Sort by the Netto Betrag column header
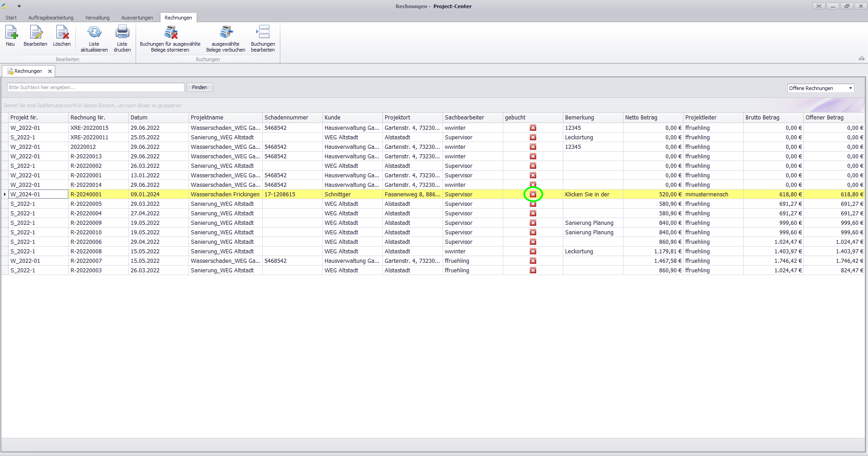This screenshot has width=868, height=456. (641, 118)
